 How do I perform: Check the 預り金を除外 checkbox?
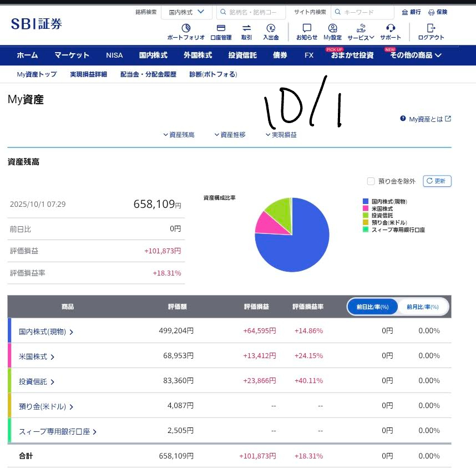coord(371,181)
